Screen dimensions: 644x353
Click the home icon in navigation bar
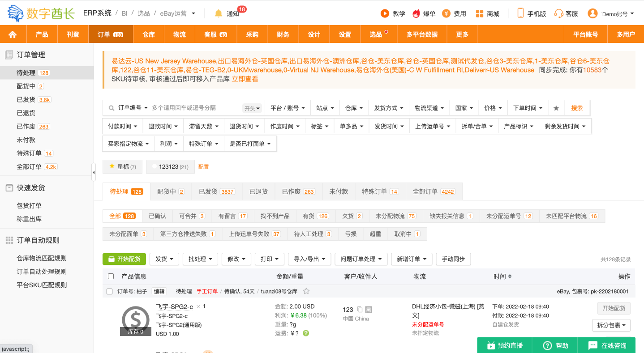[13, 34]
